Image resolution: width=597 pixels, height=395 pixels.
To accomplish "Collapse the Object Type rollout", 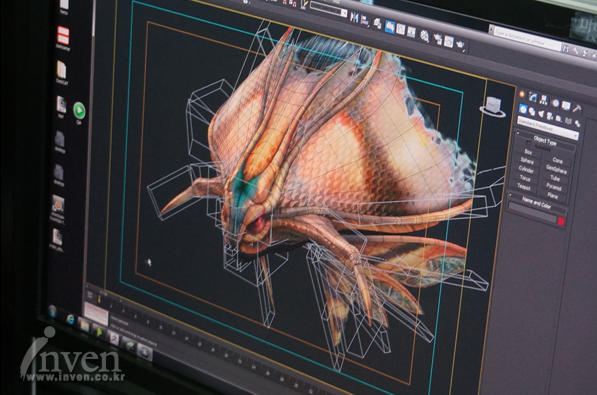I will (x=545, y=141).
